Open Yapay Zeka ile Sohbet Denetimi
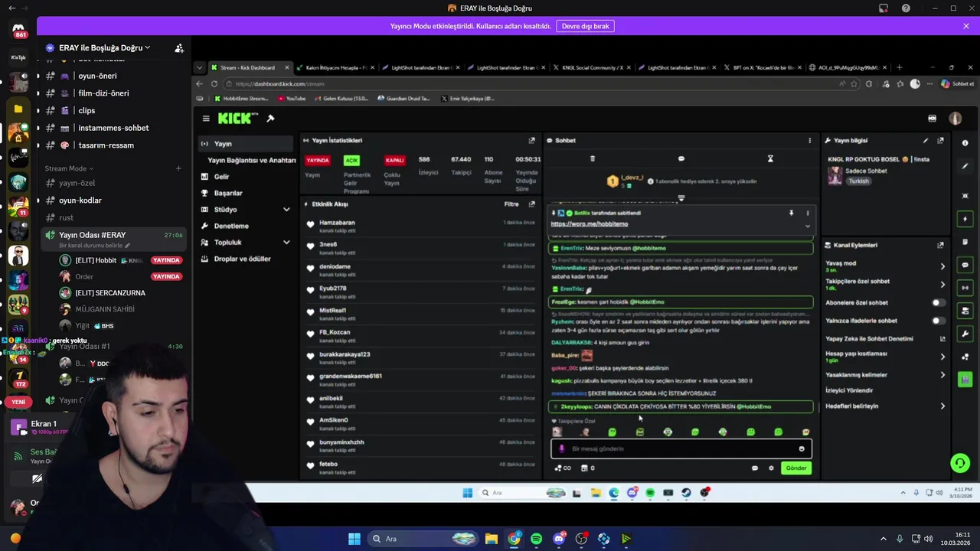This screenshot has height=551, width=980. pos(885,338)
